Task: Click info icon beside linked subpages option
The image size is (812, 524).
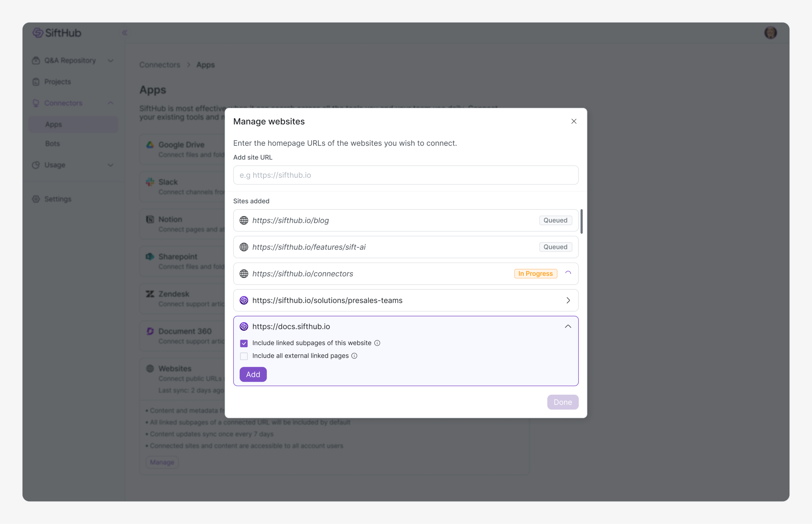Action: (377, 343)
